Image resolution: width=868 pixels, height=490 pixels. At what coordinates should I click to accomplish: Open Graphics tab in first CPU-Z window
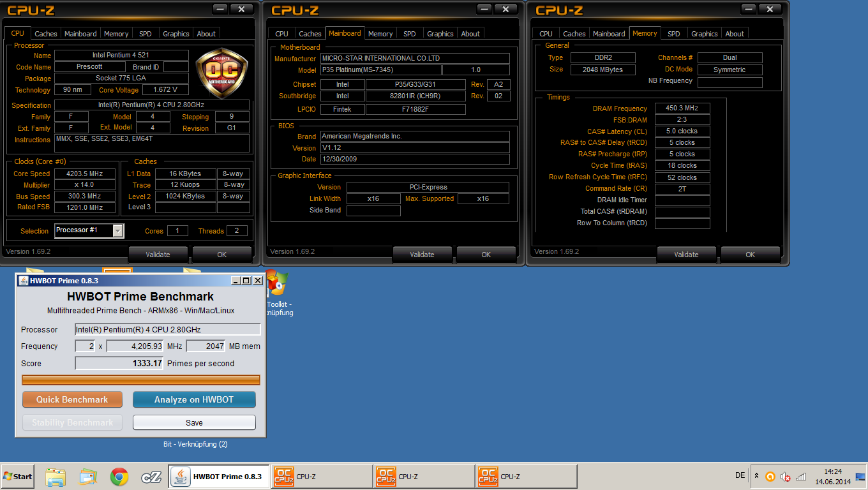176,34
